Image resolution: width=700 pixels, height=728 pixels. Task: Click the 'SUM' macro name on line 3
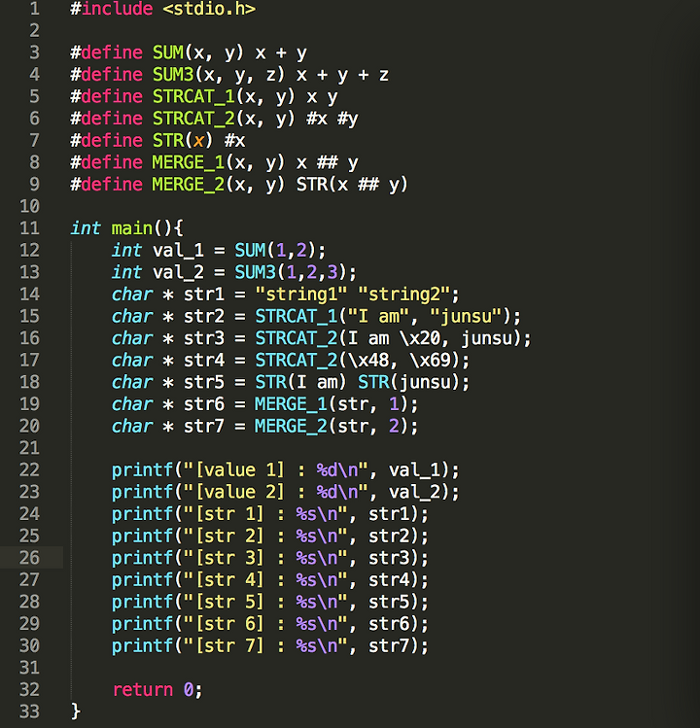point(168,52)
